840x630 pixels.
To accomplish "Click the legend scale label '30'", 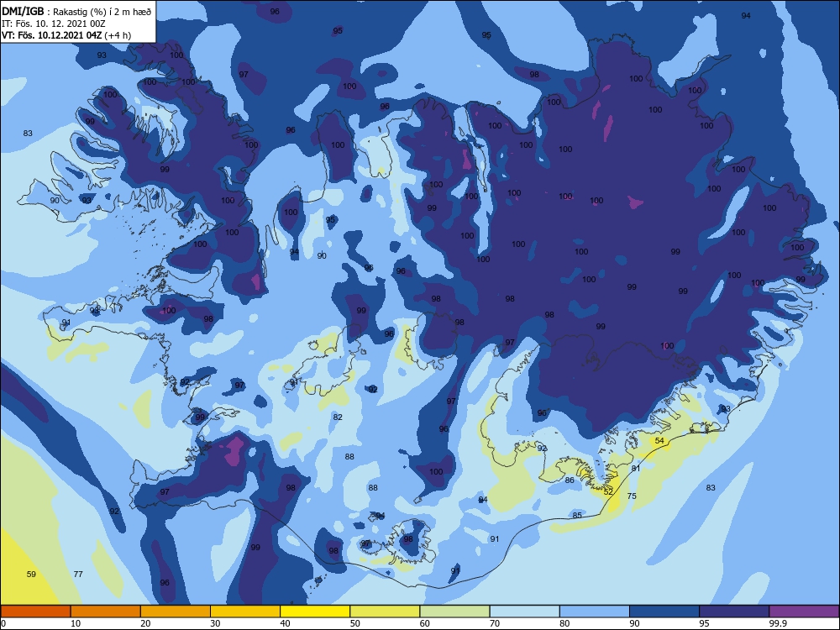I will coord(215,623).
